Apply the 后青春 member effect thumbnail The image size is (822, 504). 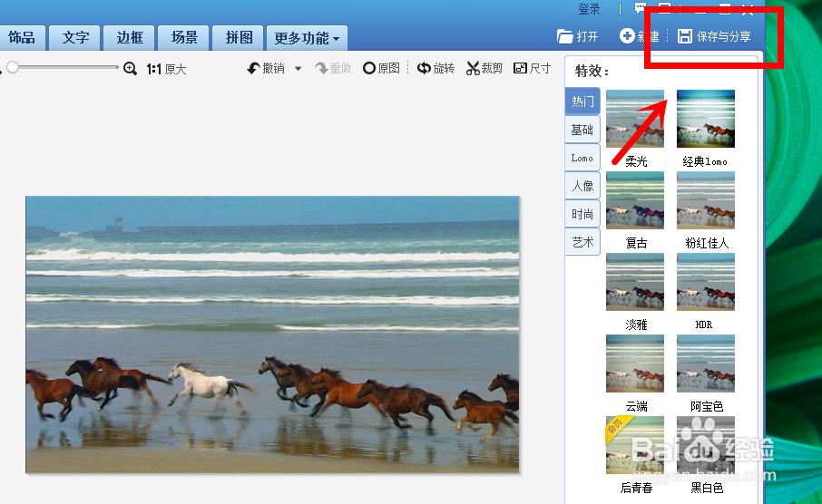click(635, 445)
